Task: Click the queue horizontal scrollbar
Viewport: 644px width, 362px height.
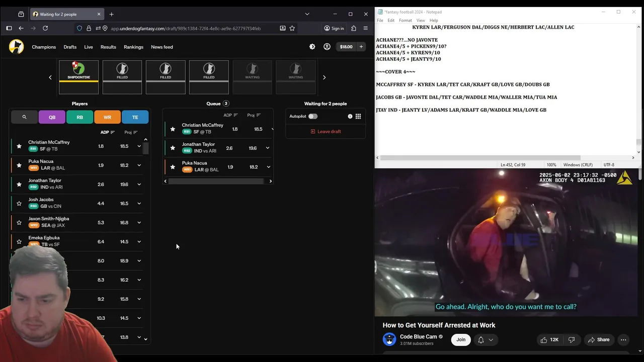Action: coord(216,181)
